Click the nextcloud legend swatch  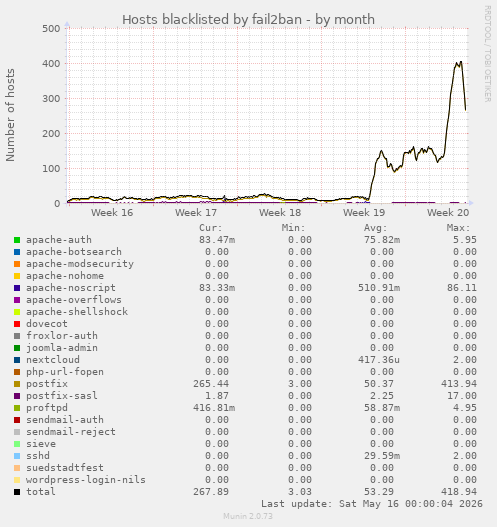click(x=17, y=360)
